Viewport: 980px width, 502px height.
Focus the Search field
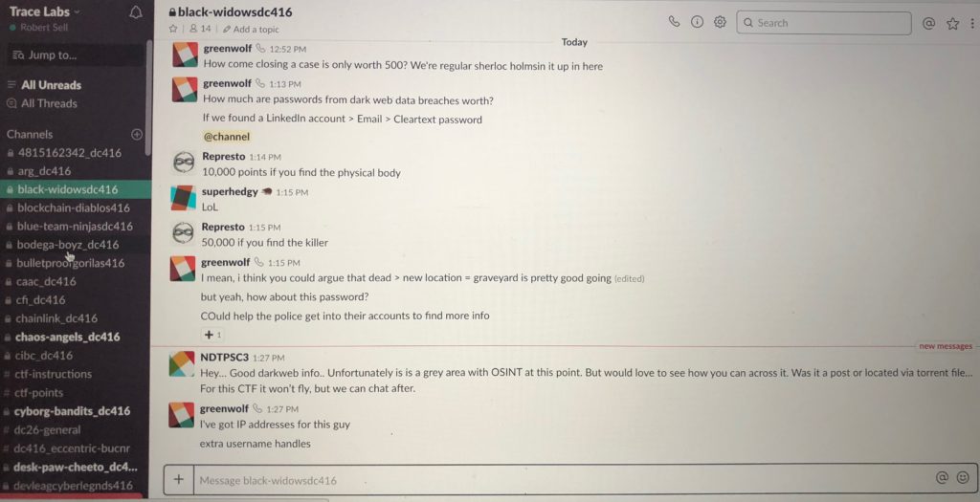tap(823, 23)
